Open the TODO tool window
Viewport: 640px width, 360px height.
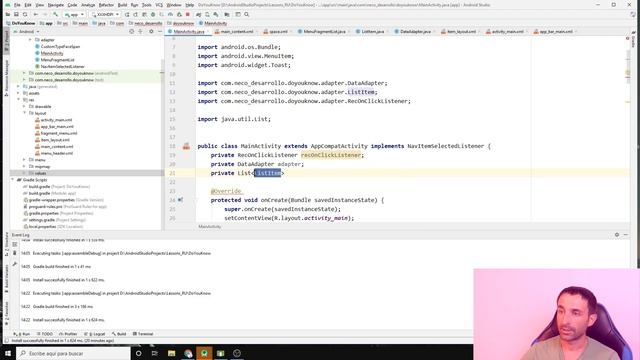[x=45, y=334]
